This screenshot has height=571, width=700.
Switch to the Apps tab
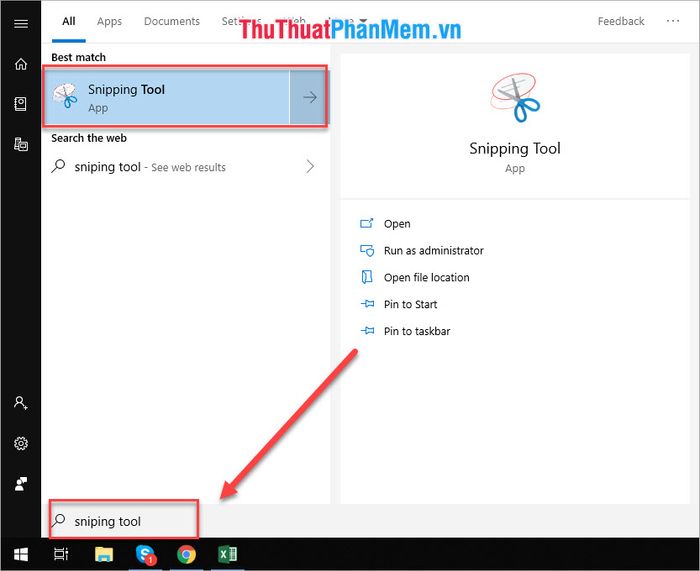109,21
